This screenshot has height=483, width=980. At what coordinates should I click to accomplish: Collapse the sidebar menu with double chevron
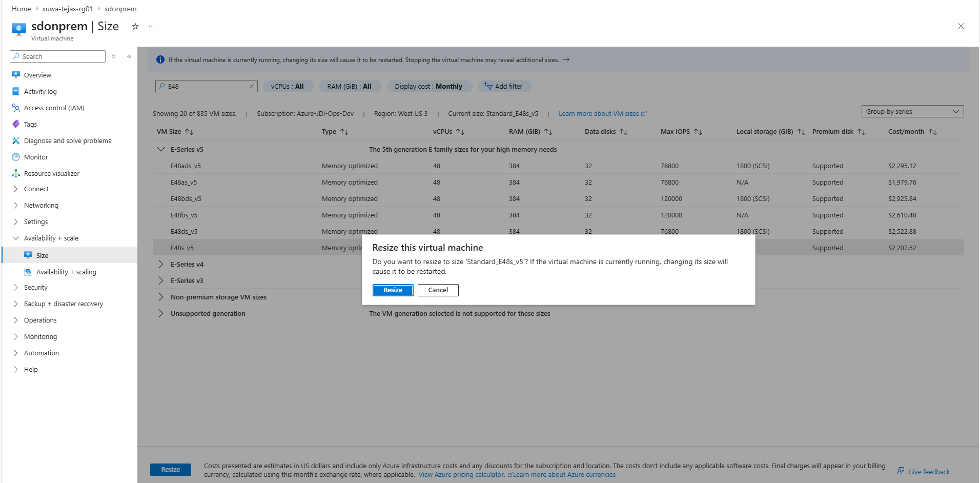click(129, 56)
